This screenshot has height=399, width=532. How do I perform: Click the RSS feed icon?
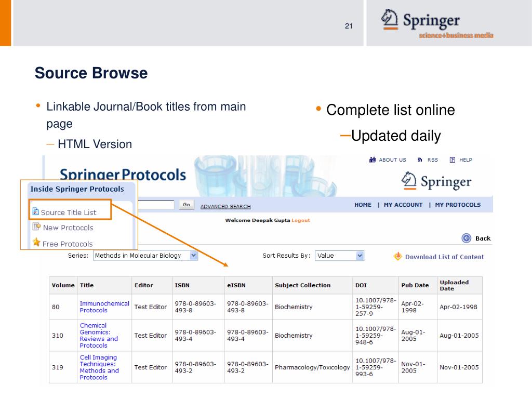pyautogui.click(x=420, y=160)
